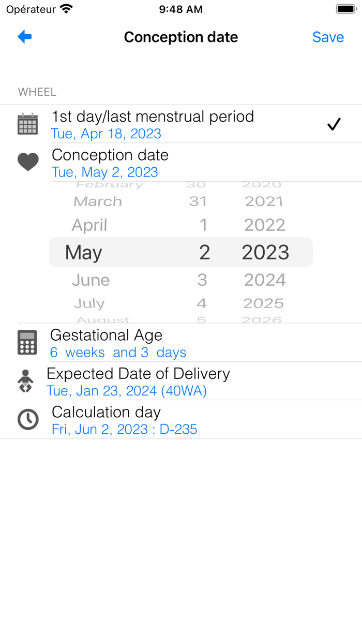The image size is (362, 644).
Task: Choose April in the month wheel
Action: [x=89, y=225]
